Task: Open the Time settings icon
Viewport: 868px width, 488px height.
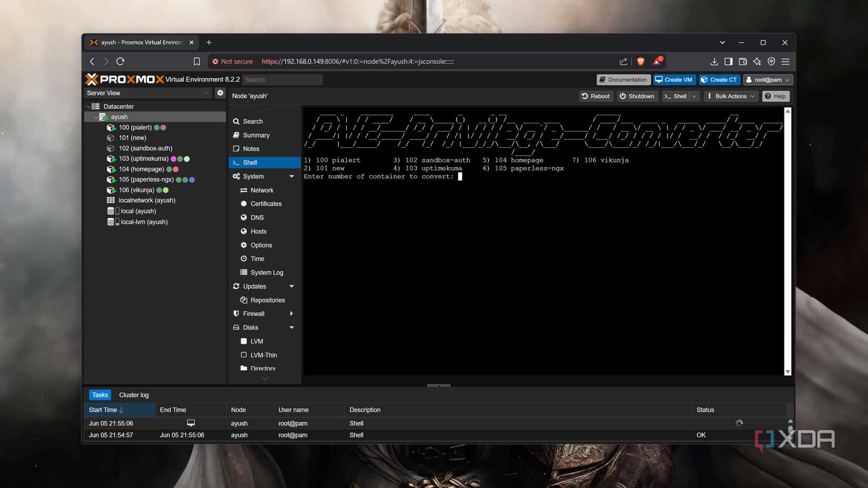Action: (244, 259)
